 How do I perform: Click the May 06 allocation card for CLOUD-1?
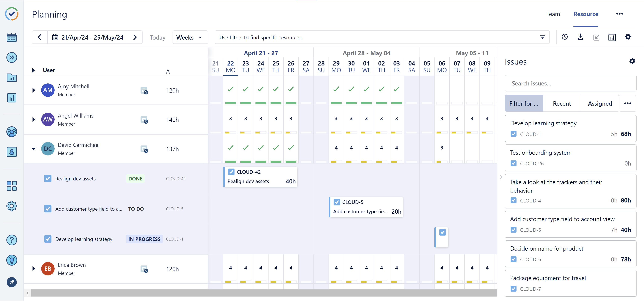[441, 237]
